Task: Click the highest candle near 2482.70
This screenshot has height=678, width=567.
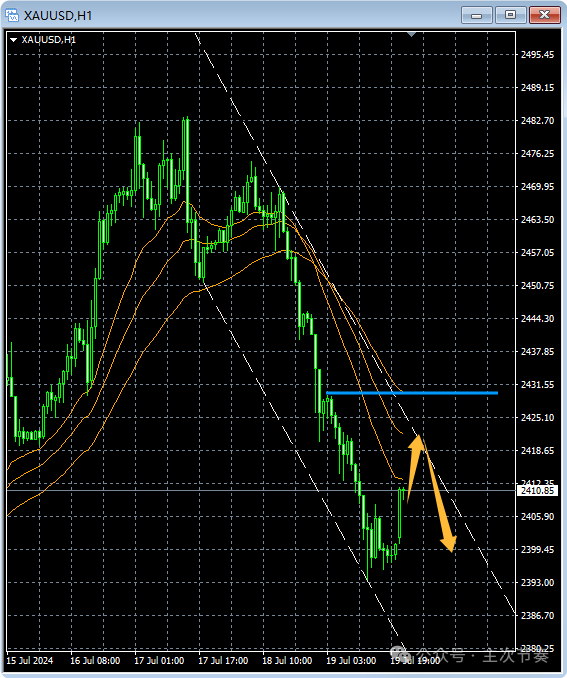Action: click(186, 169)
